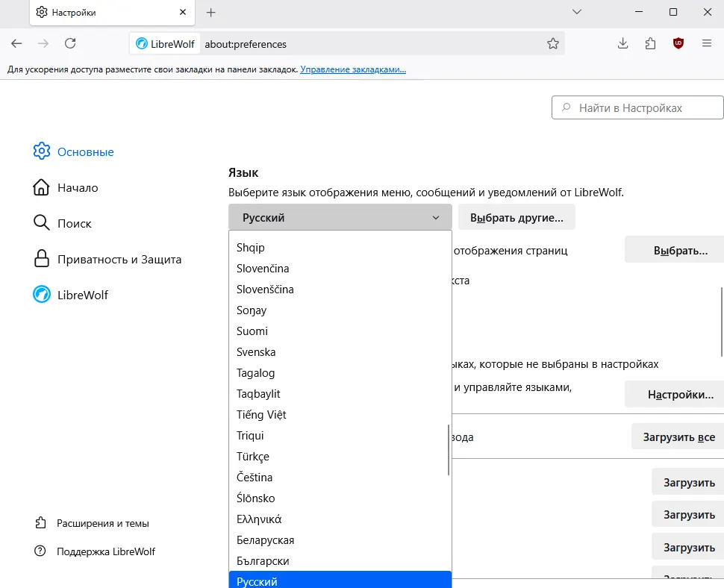Choose Türkçe in the language list

pyautogui.click(x=253, y=457)
